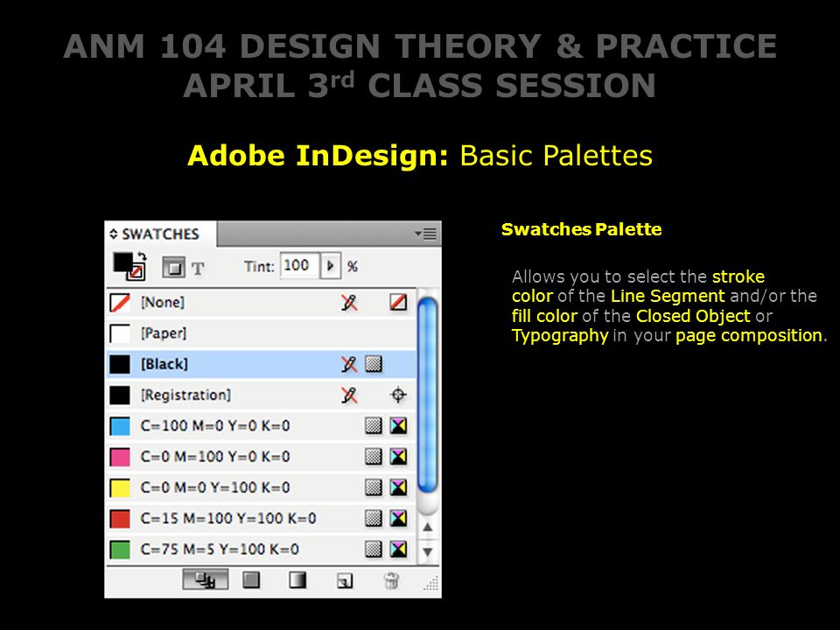Click the blue scrollbar thumb
The height and width of the screenshot is (630, 840).
pos(428,395)
